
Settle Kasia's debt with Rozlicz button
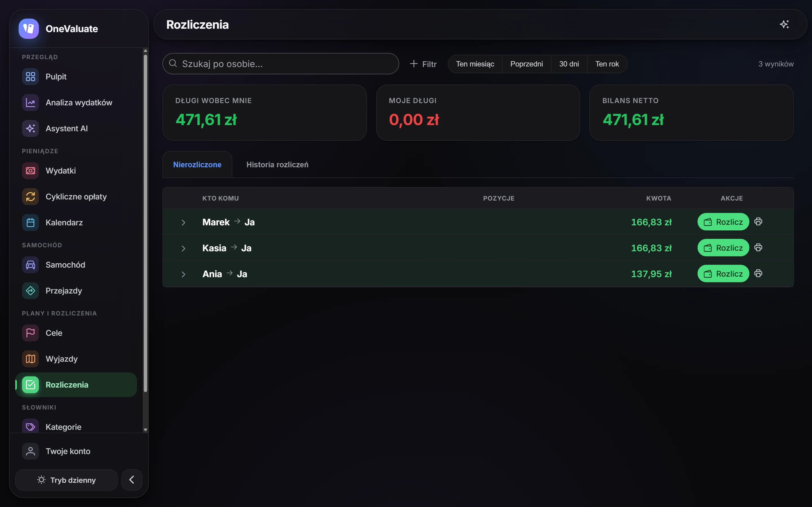pyautogui.click(x=723, y=248)
